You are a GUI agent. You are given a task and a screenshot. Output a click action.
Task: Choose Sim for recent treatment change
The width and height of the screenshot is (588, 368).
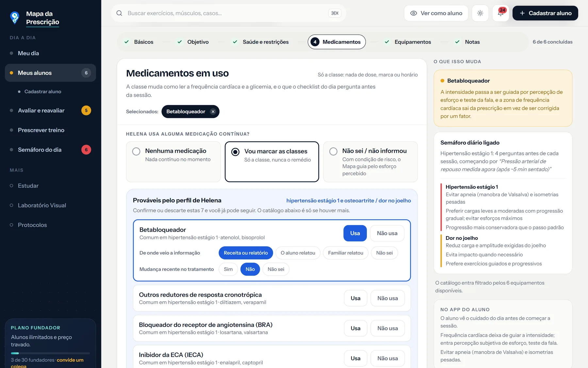[x=228, y=269]
